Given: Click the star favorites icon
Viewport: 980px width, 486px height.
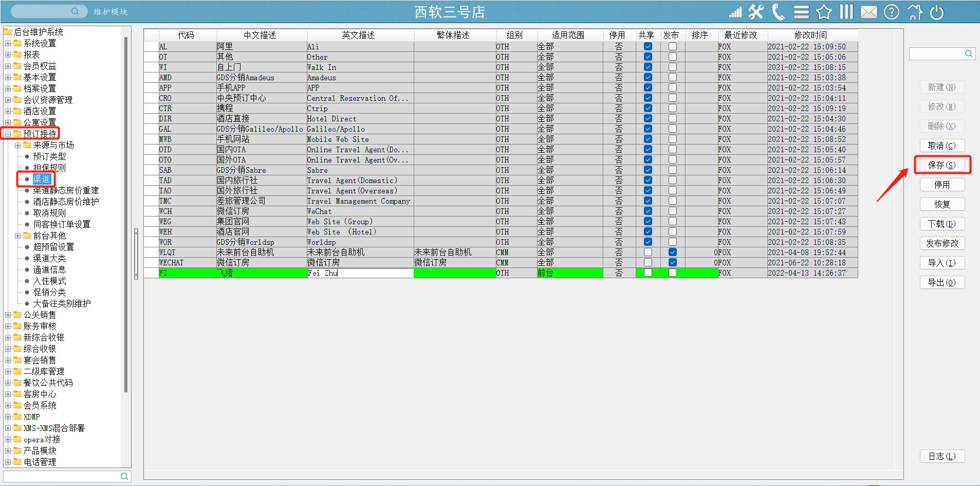Looking at the screenshot, I should click(824, 12).
